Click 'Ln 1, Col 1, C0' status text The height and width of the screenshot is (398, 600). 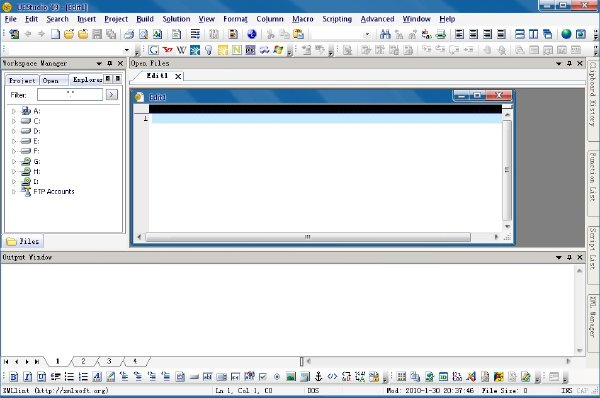pos(244,391)
